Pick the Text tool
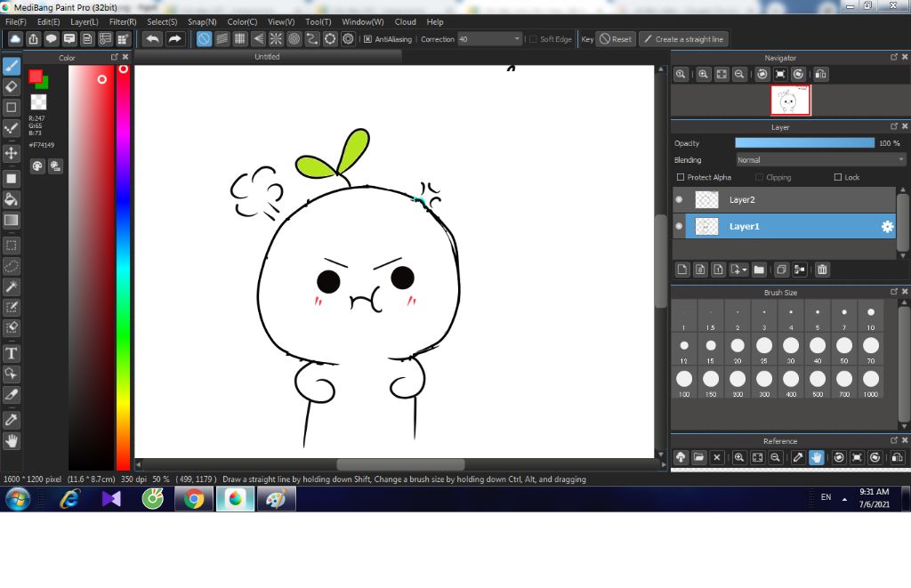Image resolution: width=911 pixels, height=588 pixels. pos(12,353)
